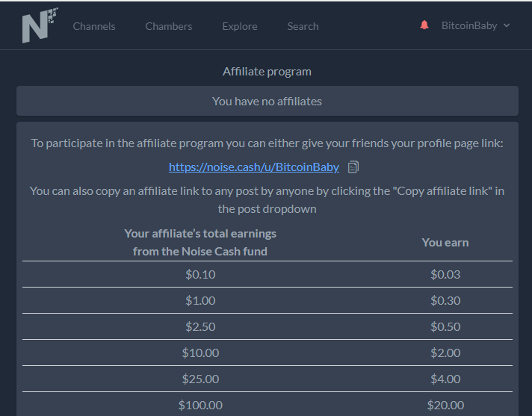Viewport: 532px width, 416px height.
Task: Follow the noise.cash/u/BitcoinBaby profile link
Action: tap(254, 167)
